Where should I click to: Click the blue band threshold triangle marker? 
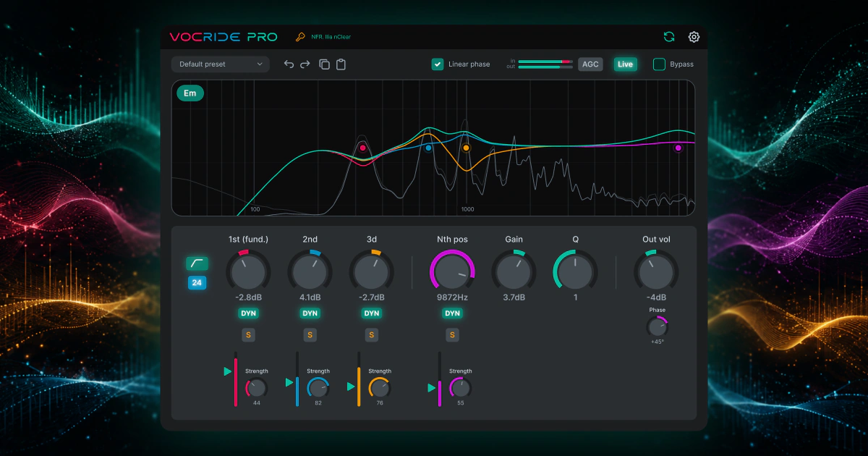(289, 382)
